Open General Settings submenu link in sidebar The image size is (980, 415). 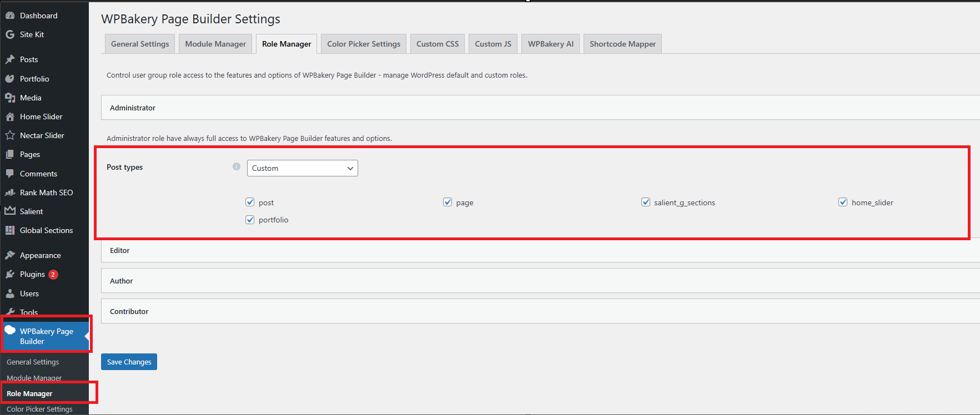(x=33, y=362)
